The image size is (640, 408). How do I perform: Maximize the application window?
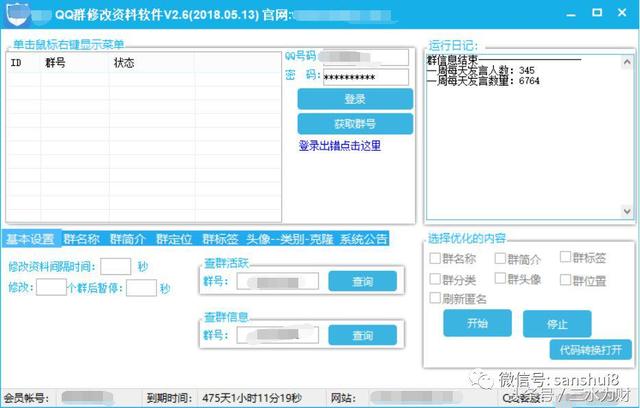pos(597,13)
